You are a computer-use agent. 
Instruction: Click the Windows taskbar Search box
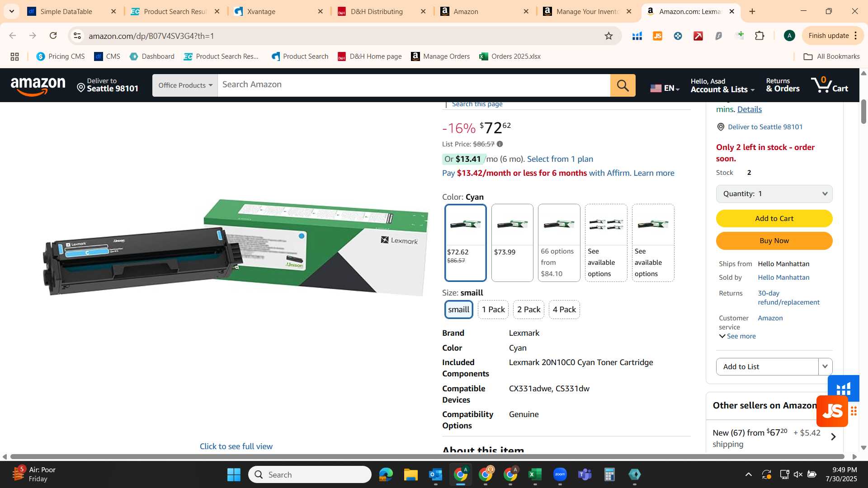(310, 474)
